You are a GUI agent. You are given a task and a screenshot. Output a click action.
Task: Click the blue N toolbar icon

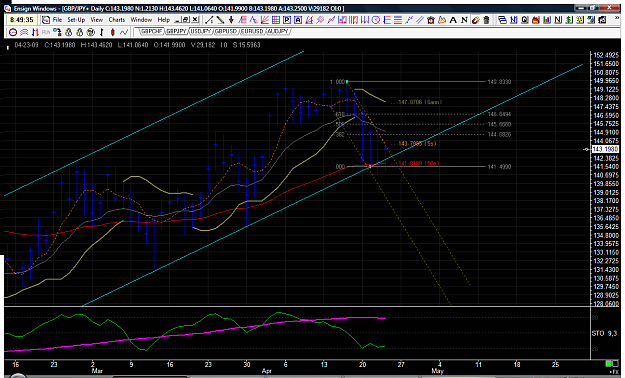coord(513,20)
